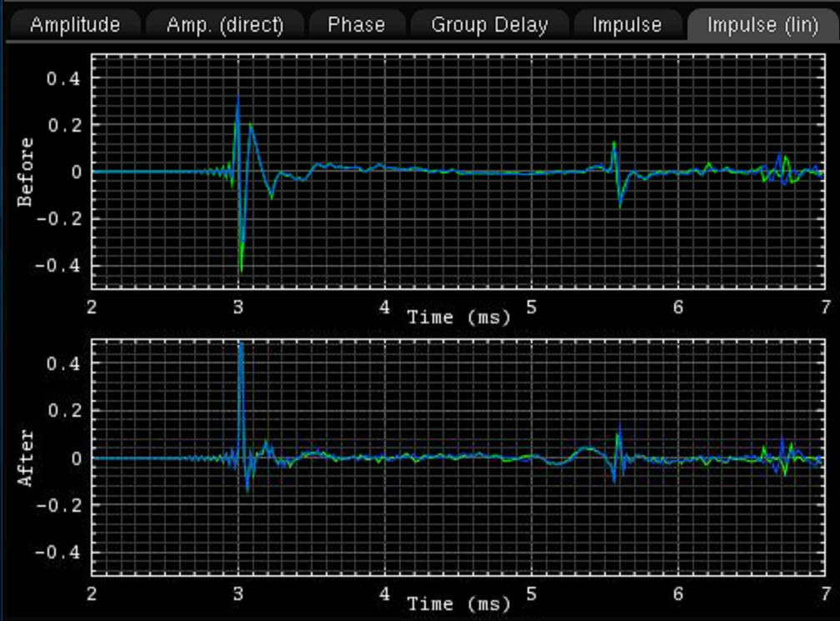Screen dimensions: 840x621
Task: Click the Impulse (lin) tab
Action: pyautogui.click(x=762, y=25)
